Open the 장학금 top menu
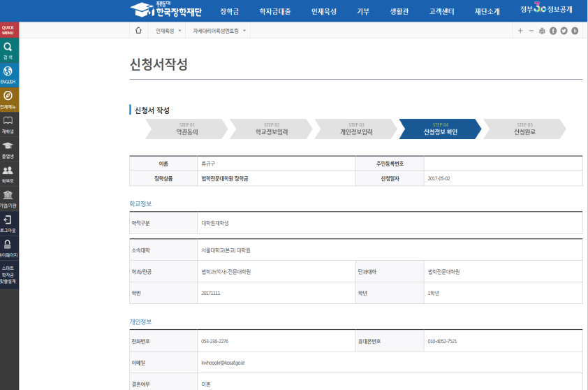 230,12
